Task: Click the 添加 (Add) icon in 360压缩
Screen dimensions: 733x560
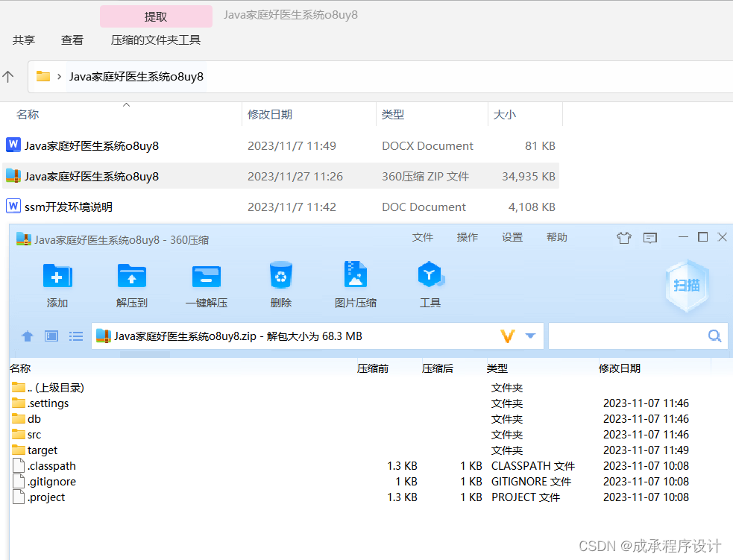Action: (x=57, y=276)
